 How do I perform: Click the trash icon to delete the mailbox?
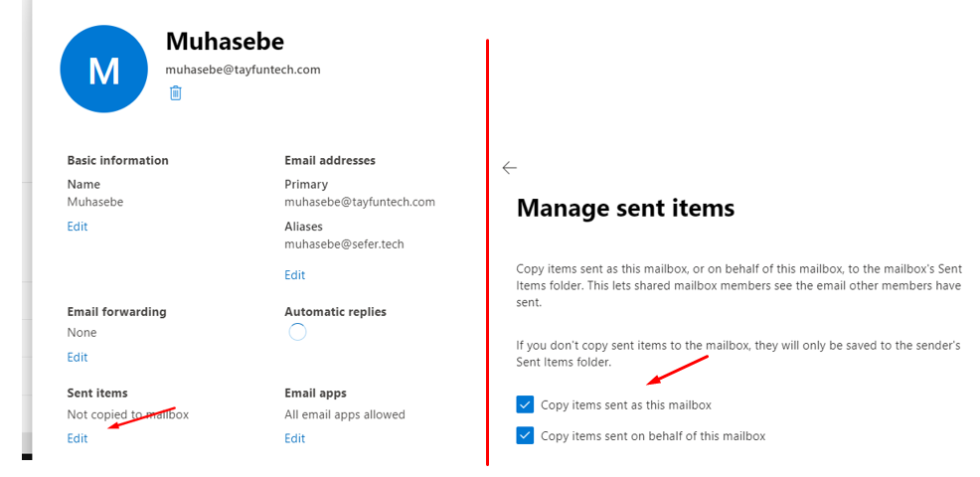176,93
